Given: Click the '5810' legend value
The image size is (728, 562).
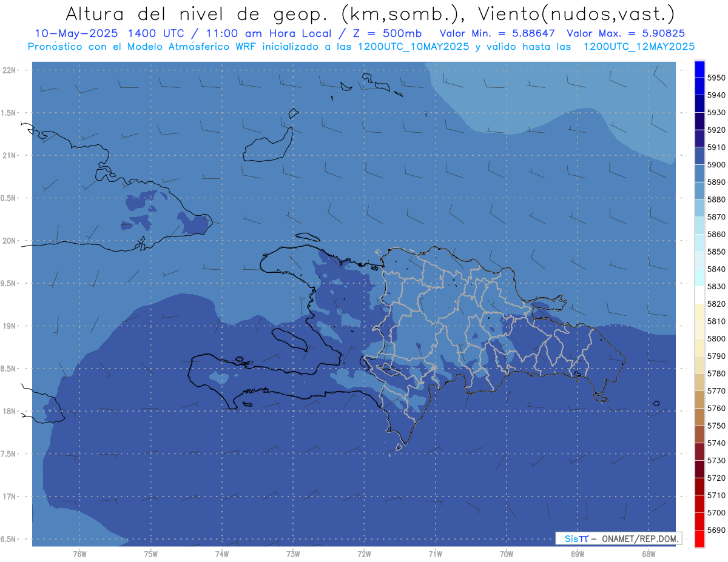Looking at the screenshot, I should [x=716, y=321].
